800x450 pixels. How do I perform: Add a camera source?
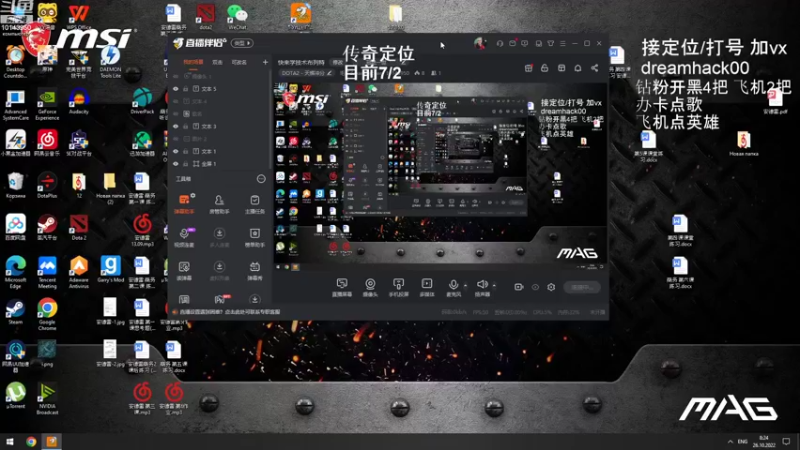click(370, 287)
